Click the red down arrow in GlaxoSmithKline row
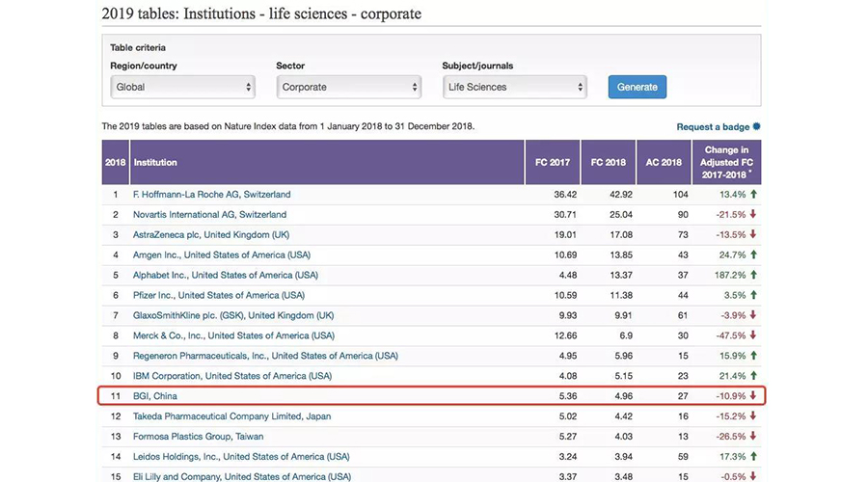Screen dimensions: 868x482 [753, 315]
